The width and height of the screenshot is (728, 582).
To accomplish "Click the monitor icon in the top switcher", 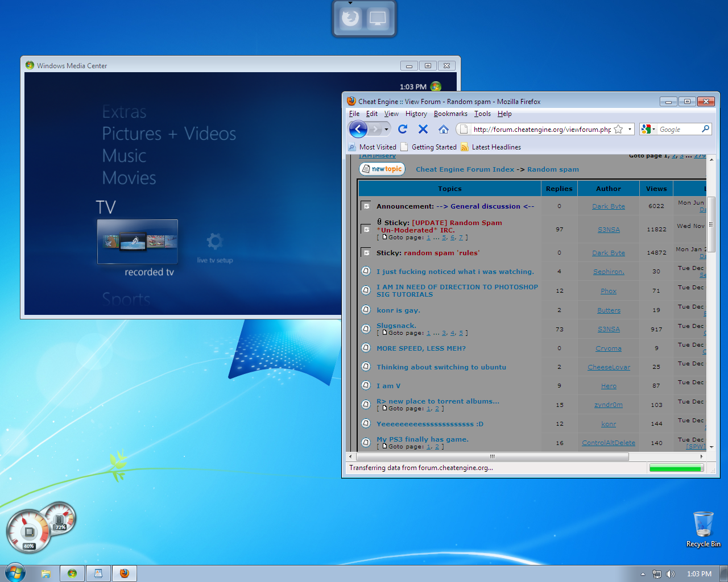I will (378, 19).
